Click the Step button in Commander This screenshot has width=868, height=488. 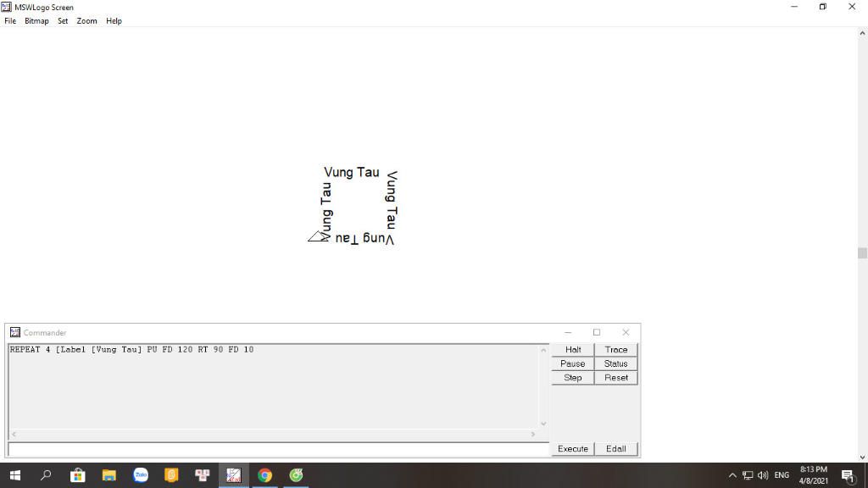573,377
